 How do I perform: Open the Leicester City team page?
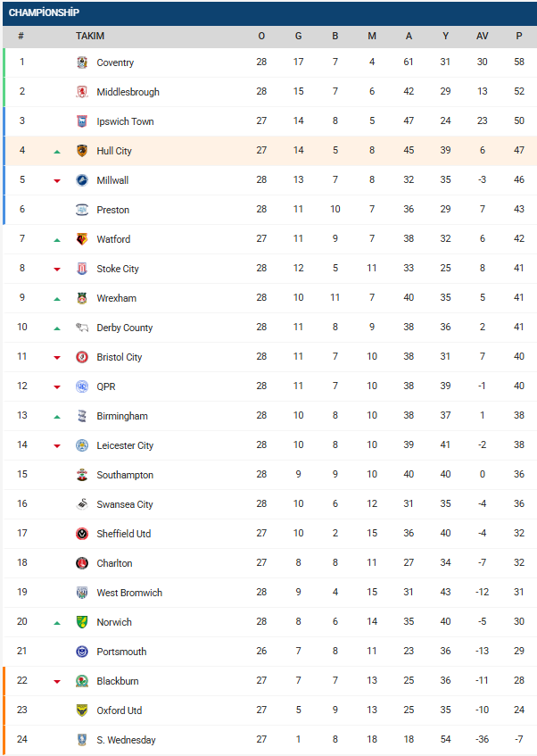pos(125,445)
